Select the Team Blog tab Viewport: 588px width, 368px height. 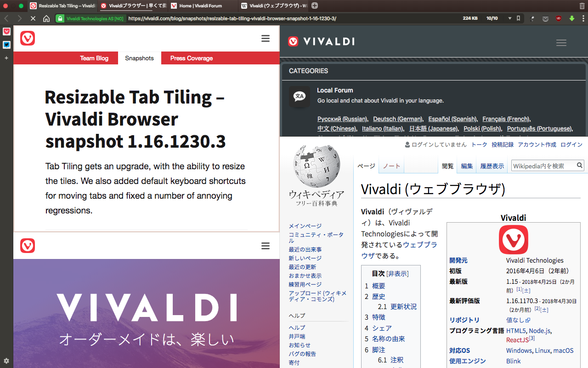point(94,58)
